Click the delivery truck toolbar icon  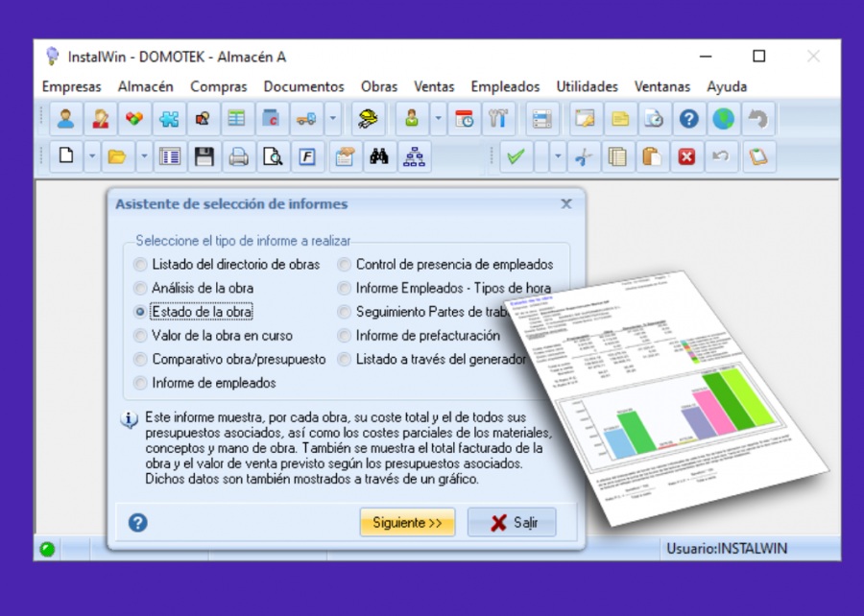click(306, 118)
